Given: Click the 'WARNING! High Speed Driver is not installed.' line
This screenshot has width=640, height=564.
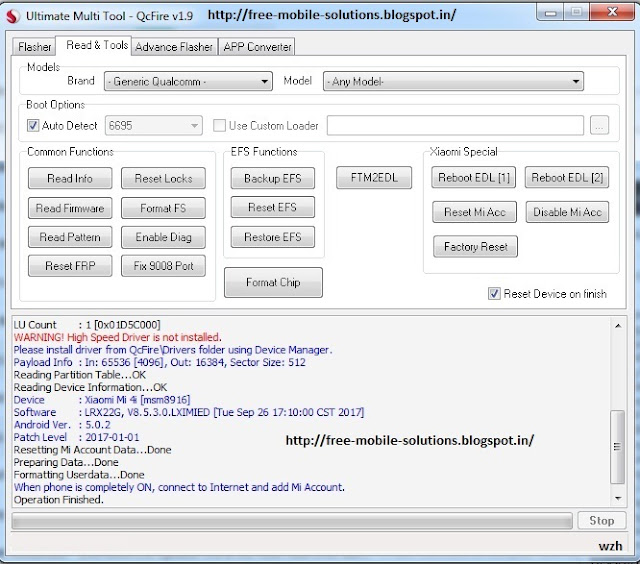Looking at the screenshot, I should tap(118, 338).
